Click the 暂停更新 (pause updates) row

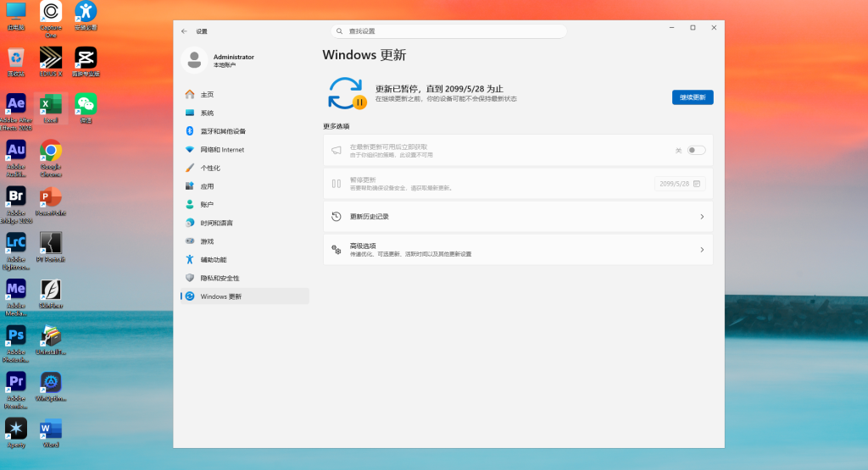pyautogui.click(x=518, y=184)
